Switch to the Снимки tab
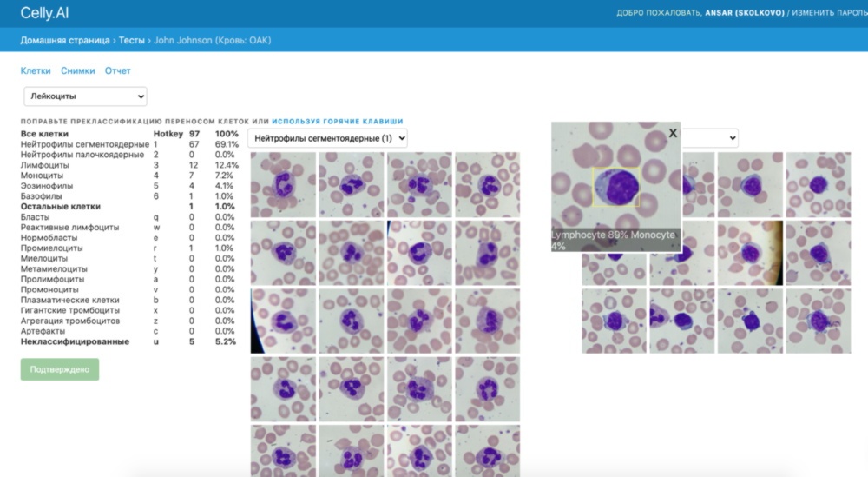Screen dimensions: 868x477 click(x=77, y=70)
